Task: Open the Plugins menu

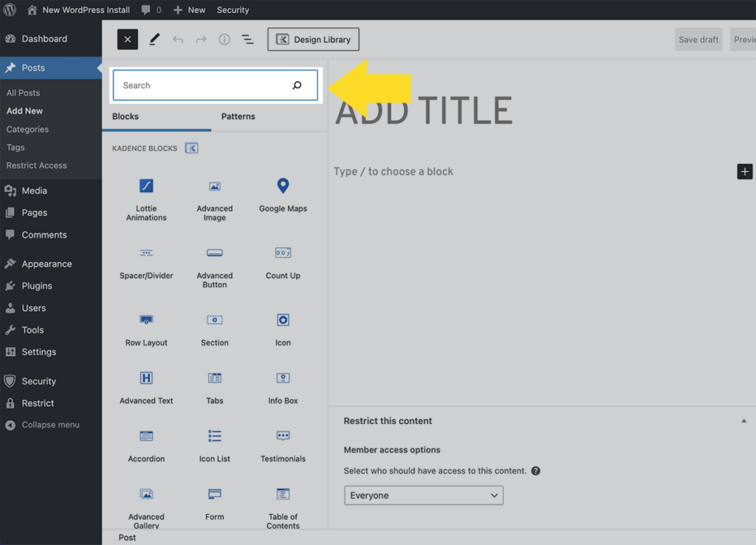Action: tap(51, 286)
